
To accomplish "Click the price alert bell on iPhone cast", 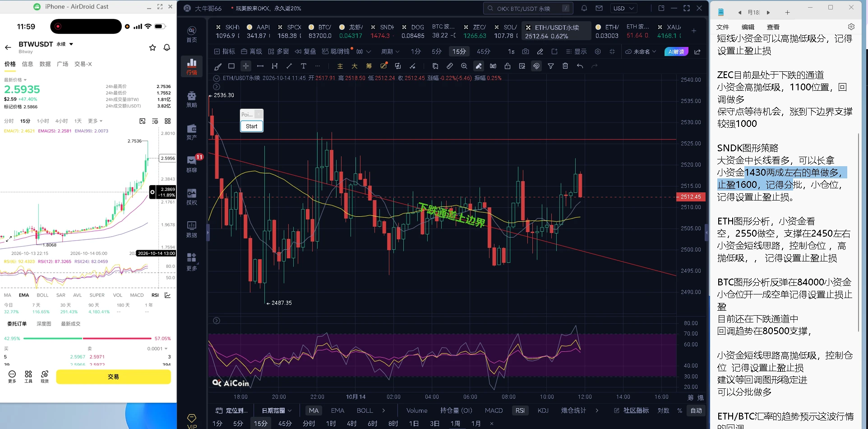I will pyautogui.click(x=167, y=47).
